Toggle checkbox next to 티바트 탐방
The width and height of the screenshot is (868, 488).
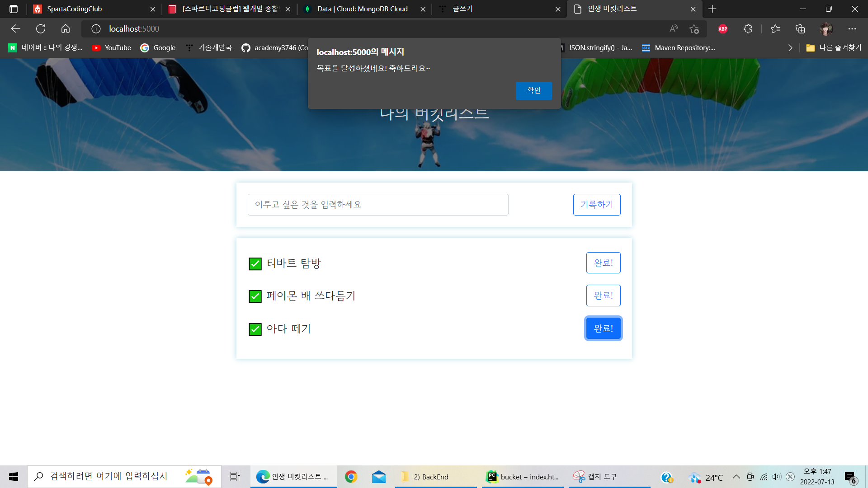(255, 264)
